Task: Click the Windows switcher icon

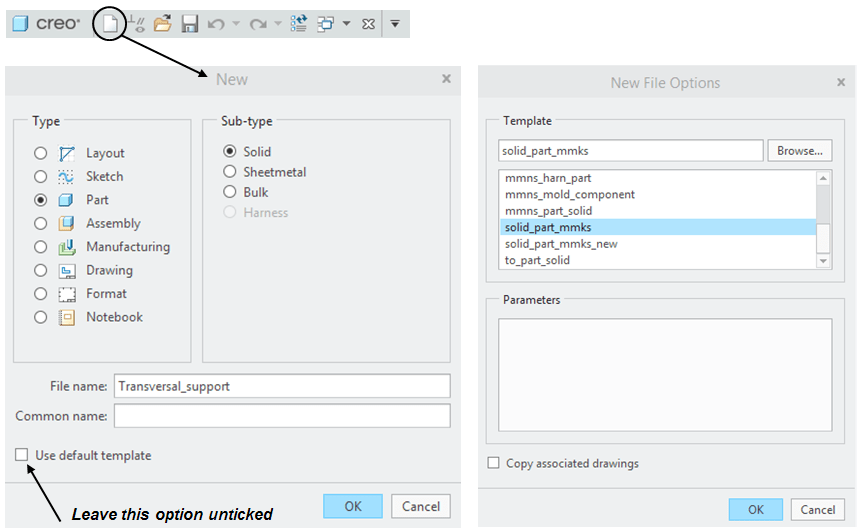Action: 326,23
